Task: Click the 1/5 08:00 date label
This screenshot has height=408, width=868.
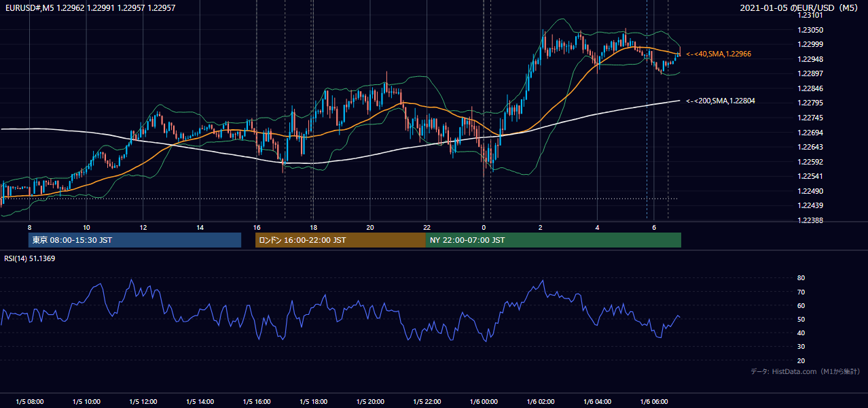Action: pyautogui.click(x=29, y=402)
